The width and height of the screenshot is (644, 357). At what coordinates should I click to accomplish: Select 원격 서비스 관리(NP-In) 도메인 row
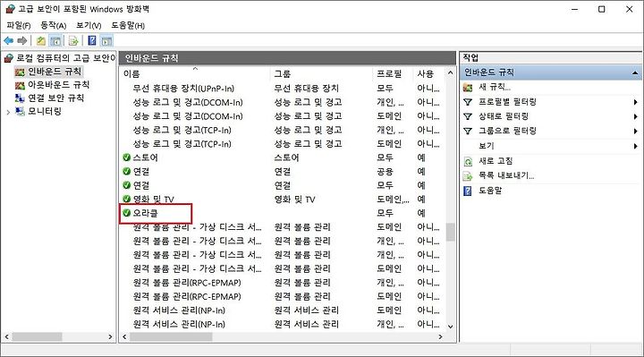pos(282,310)
